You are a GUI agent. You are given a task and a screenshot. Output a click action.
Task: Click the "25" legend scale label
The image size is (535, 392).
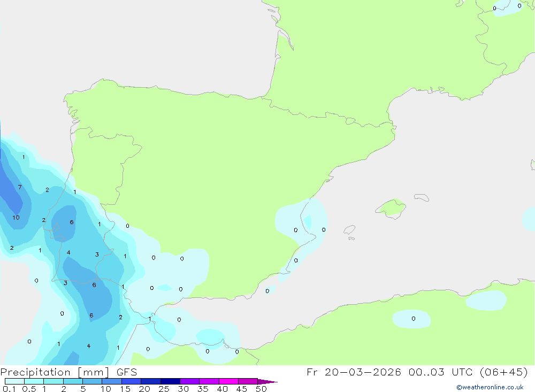tap(164, 389)
